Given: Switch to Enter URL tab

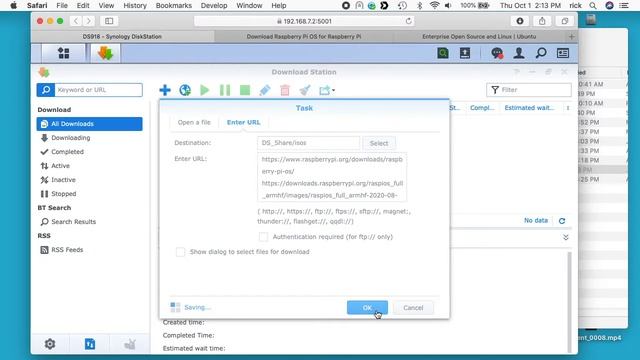Looking at the screenshot, I should click(x=243, y=122).
